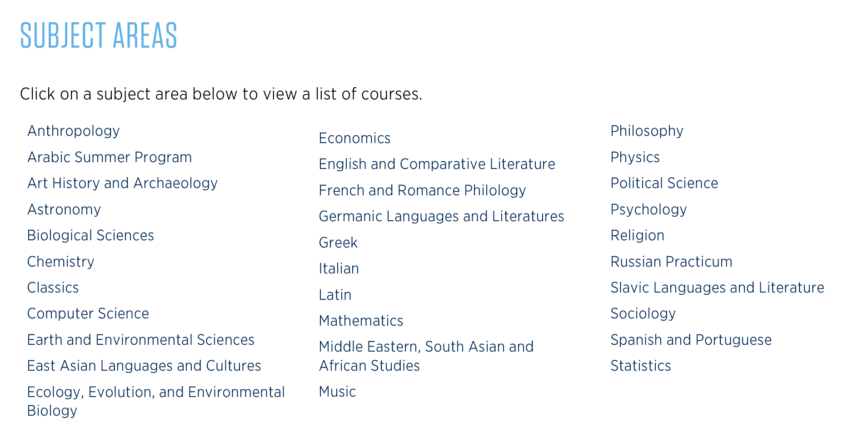Open the Anthropology subject link
The width and height of the screenshot is (868, 437).
coord(74,131)
